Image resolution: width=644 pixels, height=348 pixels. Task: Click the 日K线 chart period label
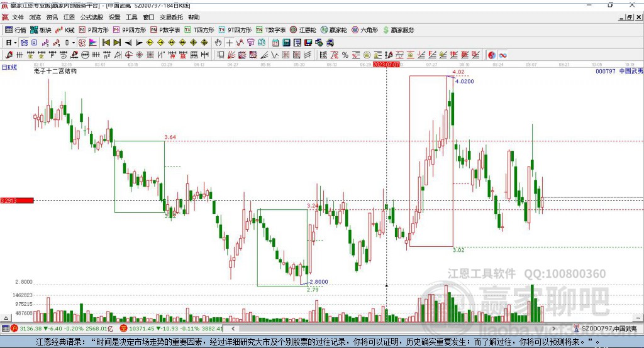[x=9, y=67]
